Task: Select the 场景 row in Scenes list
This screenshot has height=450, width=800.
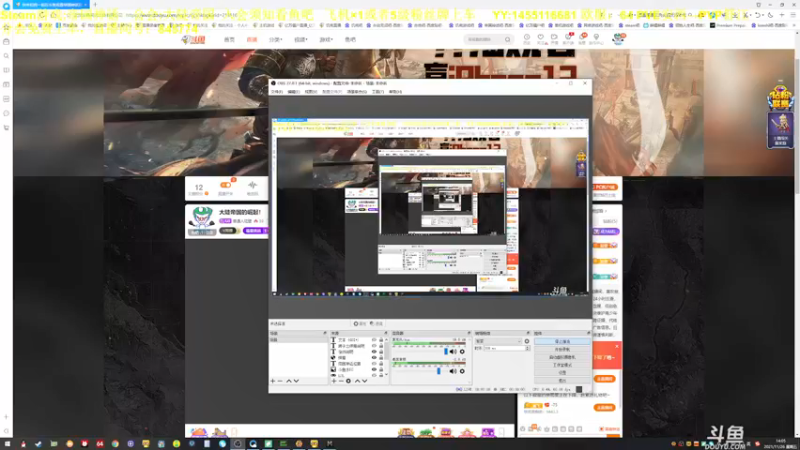Action: pyautogui.click(x=297, y=340)
